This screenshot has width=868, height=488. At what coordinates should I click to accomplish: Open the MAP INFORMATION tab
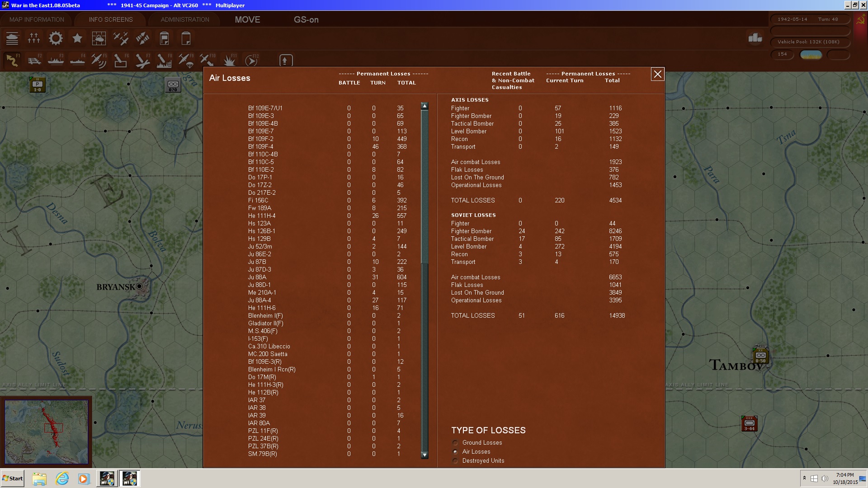37,19
